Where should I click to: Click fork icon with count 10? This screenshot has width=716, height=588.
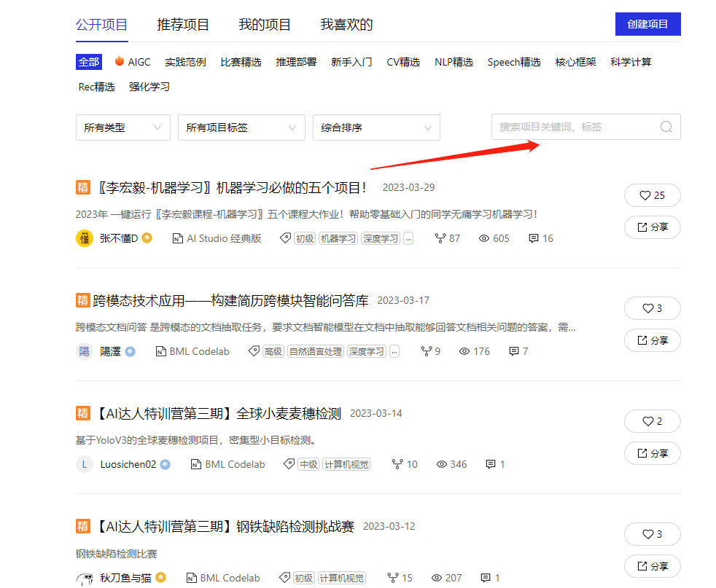(x=397, y=464)
